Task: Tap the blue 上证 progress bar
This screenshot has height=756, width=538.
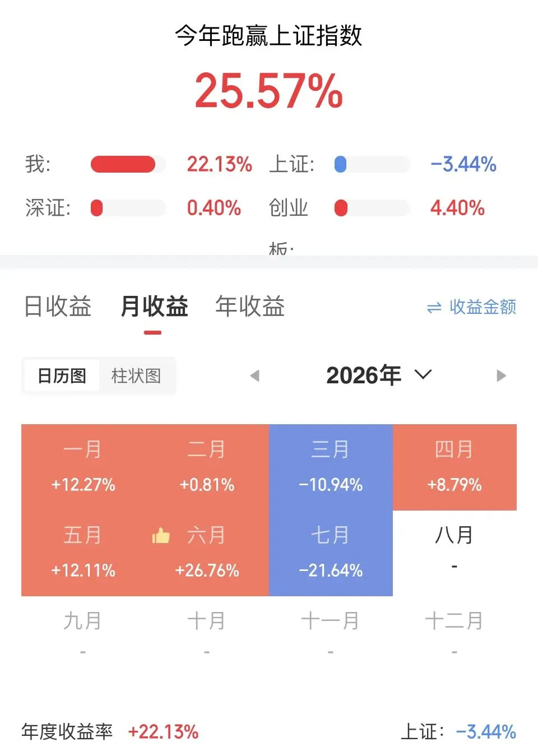Action: point(372,164)
